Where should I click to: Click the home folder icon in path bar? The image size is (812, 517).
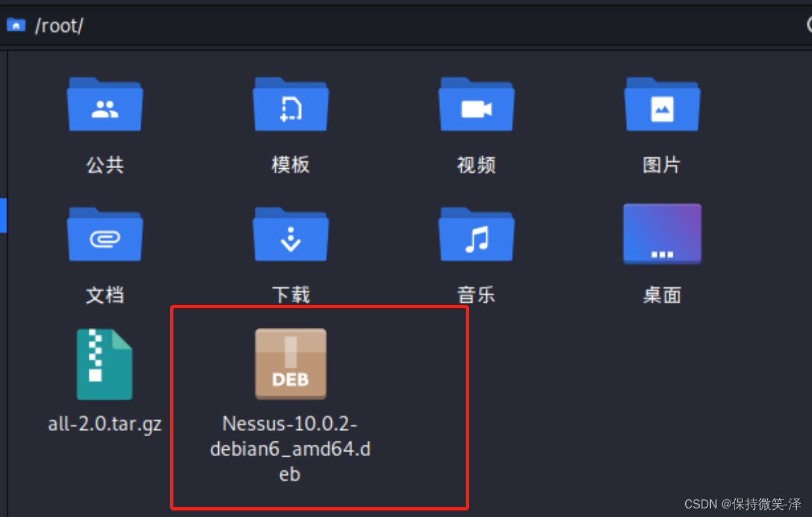(16, 25)
